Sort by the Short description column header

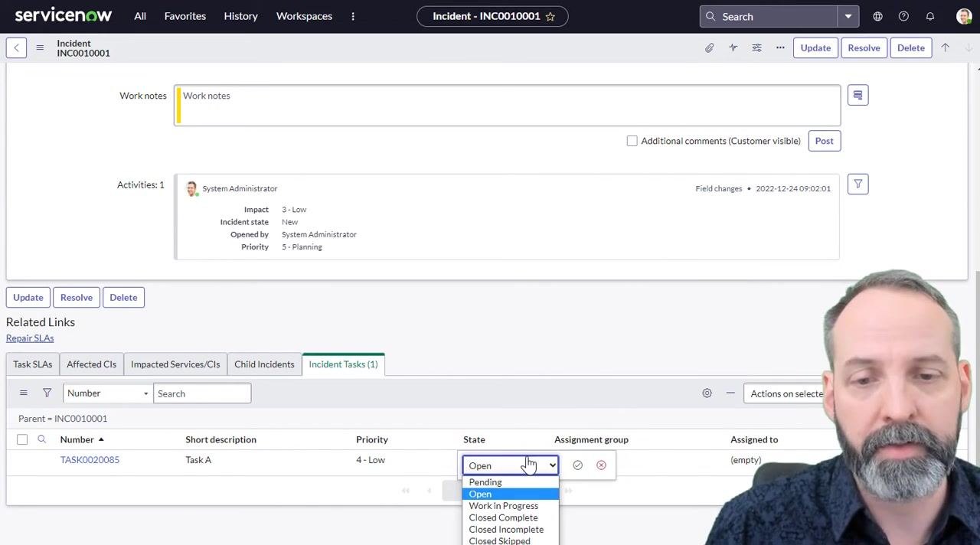click(x=220, y=439)
